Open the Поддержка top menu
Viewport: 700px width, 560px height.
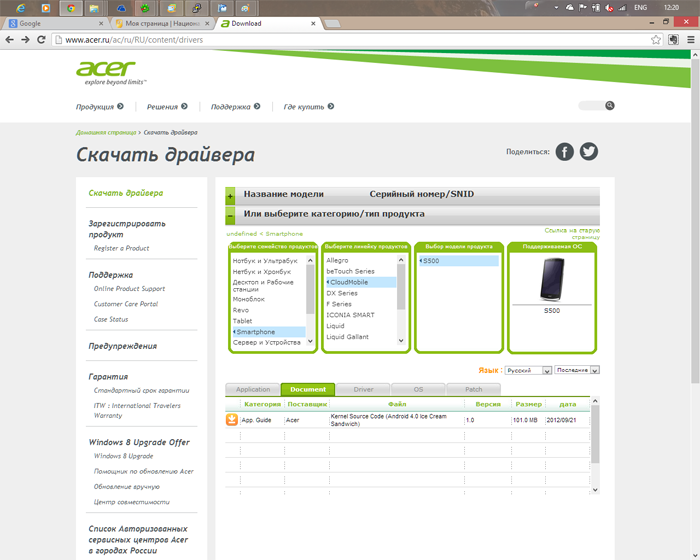[x=235, y=107]
